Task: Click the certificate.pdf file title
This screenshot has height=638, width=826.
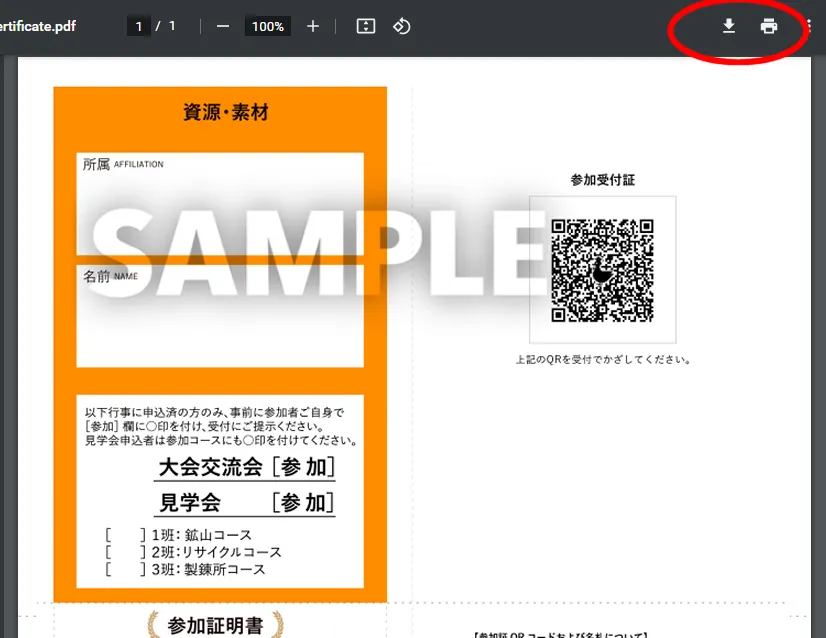Action: 38,27
